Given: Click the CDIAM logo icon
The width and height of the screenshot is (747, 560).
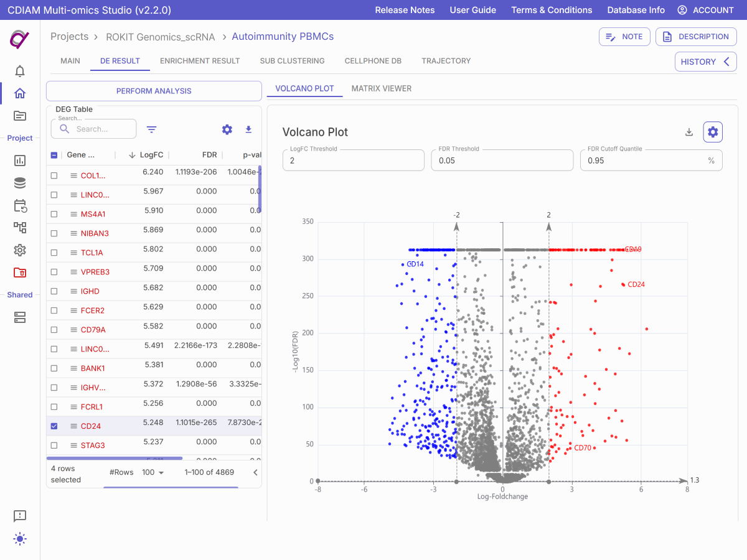Looking at the screenshot, I should pyautogui.click(x=20, y=39).
